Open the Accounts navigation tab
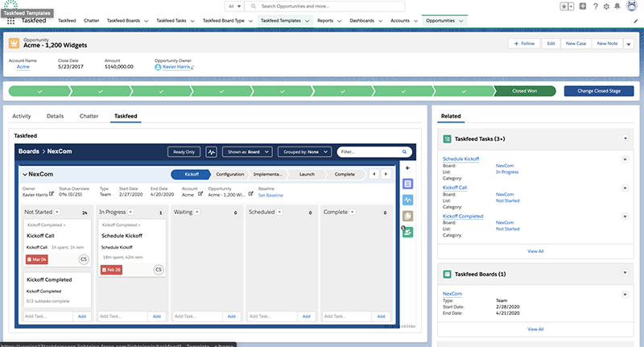The width and height of the screenshot is (644, 347). [400, 21]
